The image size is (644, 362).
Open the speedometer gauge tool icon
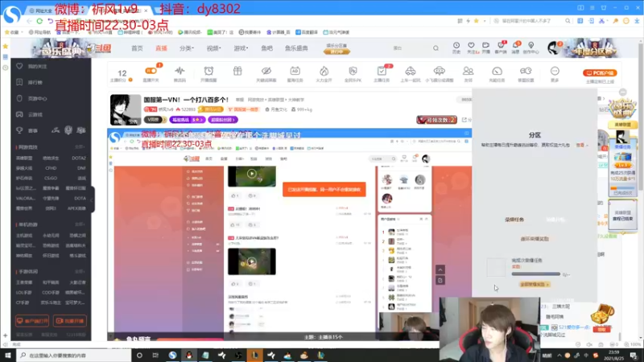[497, 71]
